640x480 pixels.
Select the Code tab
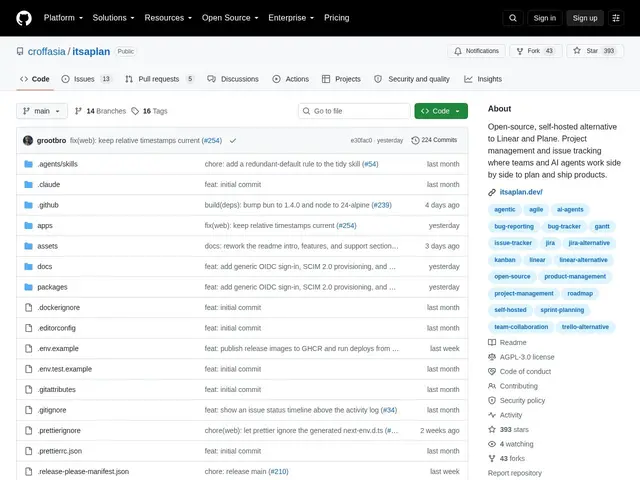[x=35, y=79]
